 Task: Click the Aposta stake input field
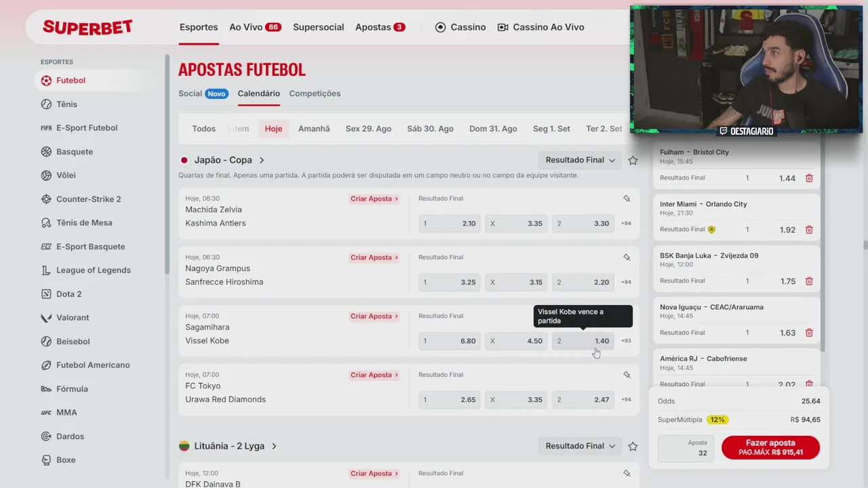[x=686, y=449]
